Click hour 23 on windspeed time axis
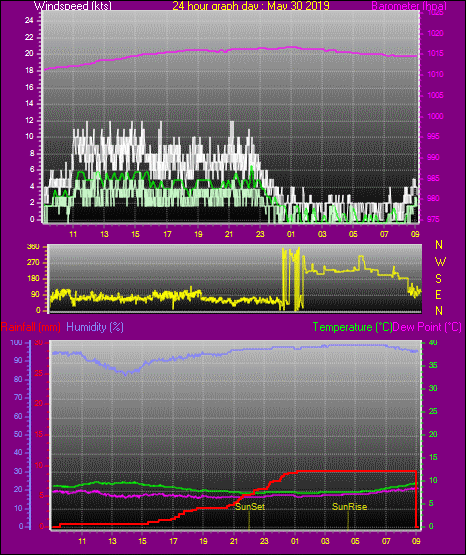The width and height of the screenshot is (466, 555). [x=260, y=234]
